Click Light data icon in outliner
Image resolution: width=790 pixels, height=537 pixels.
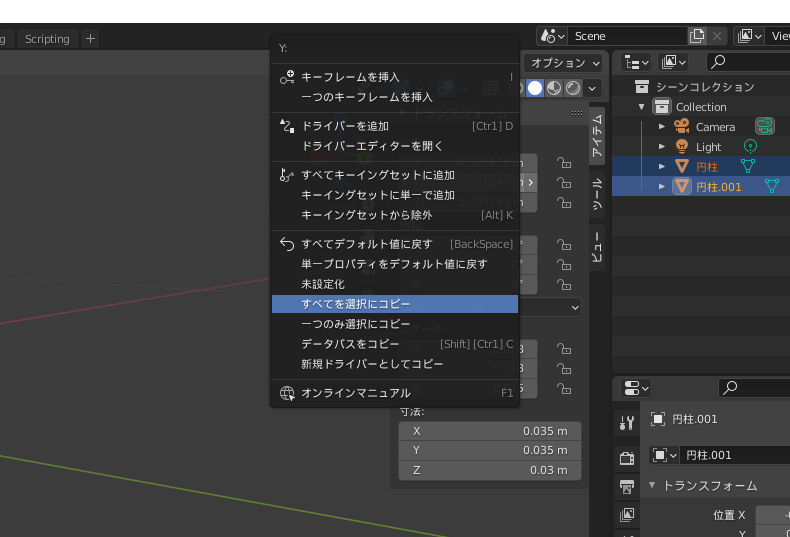click(x=750, y=147)
